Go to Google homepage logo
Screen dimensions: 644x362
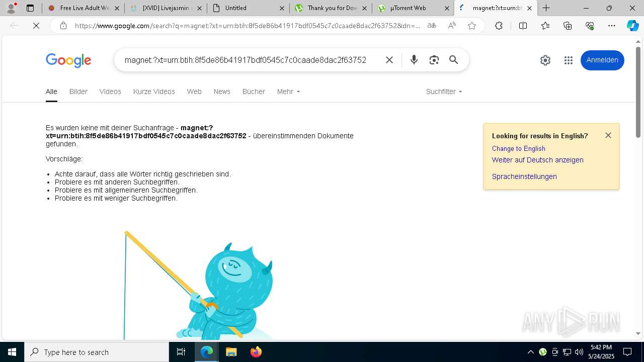pyautogui.click(x=68, y=60)
